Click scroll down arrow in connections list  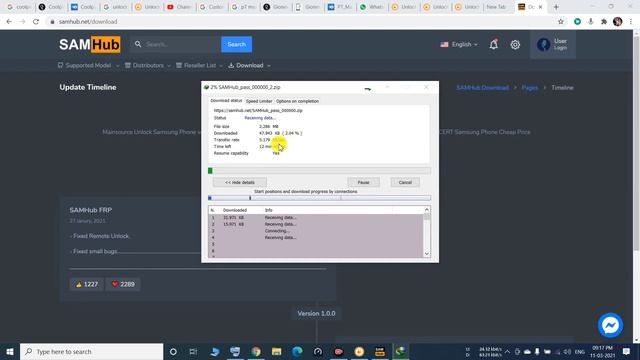pos(427,254)
